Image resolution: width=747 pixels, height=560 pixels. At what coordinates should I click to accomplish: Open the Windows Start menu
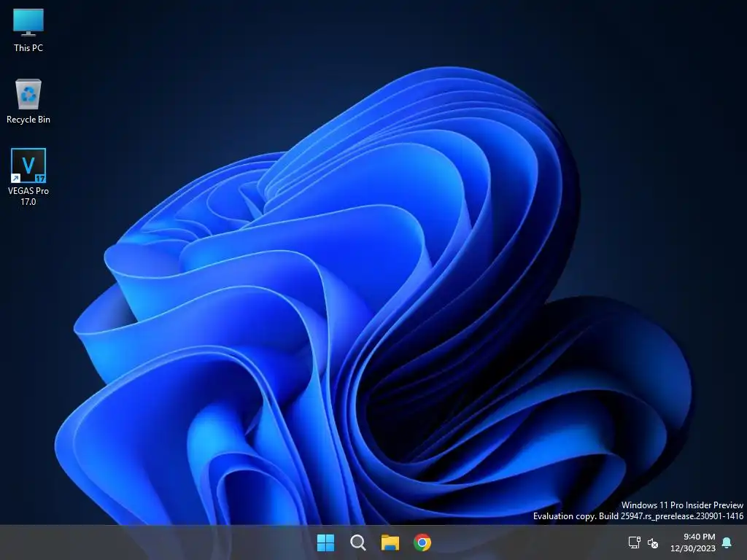pyautogui.click(x=326, y=542)
